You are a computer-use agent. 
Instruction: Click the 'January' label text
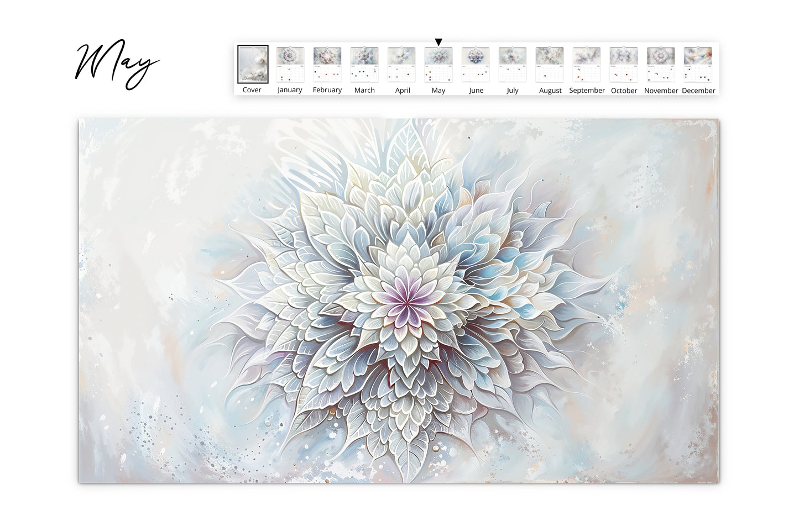(290, 90)
